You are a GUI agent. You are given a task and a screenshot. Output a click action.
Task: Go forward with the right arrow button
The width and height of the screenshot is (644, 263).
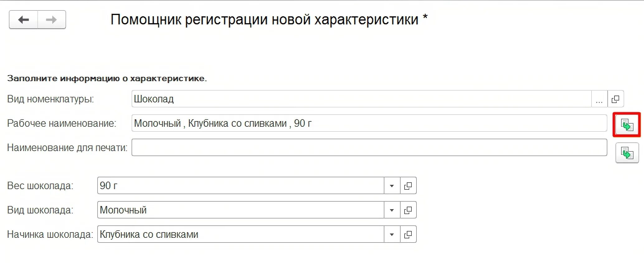[x=51, y=20]
